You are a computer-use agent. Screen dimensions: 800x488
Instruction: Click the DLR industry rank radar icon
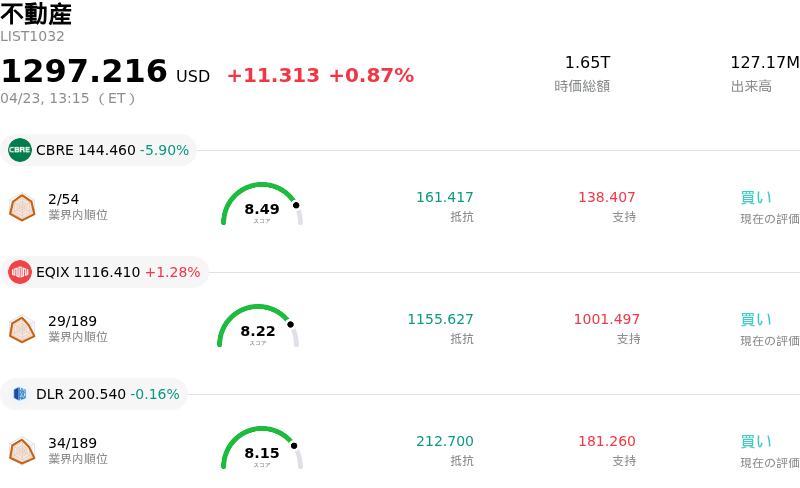(x=22, y=451)
